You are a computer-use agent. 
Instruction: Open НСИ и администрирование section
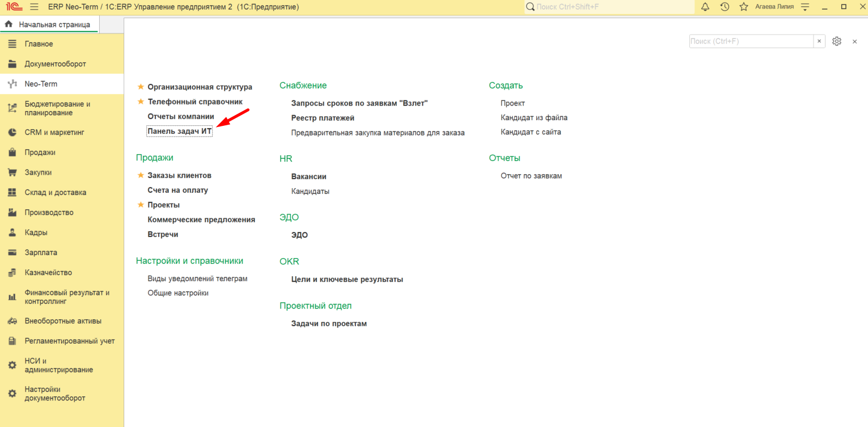pyautogui.click(x=62, y=365)
